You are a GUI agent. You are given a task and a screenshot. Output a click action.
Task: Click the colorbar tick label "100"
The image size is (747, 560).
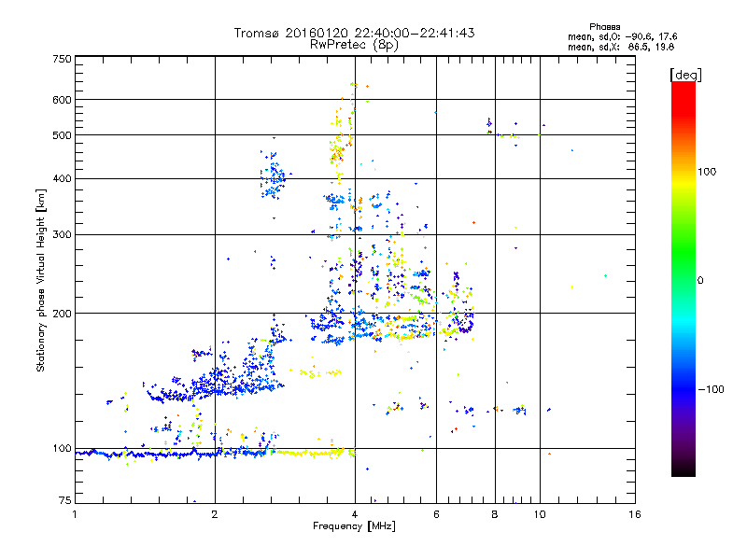tap(707, 172)
